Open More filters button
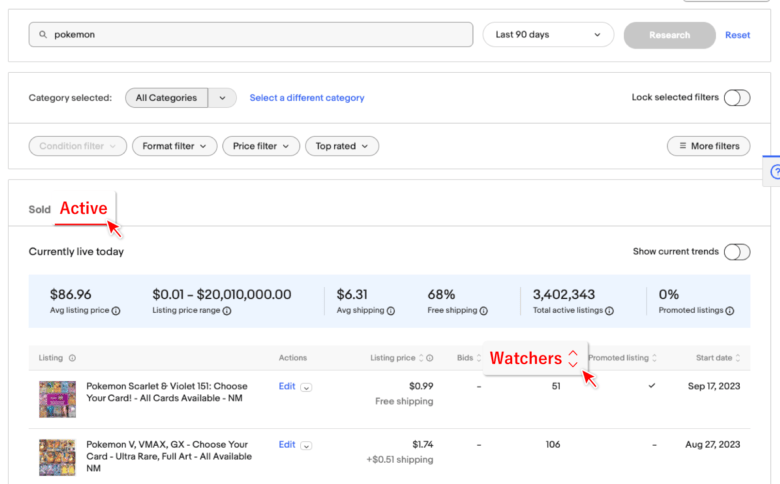The height and width of the screenshot is (484, 780). tap(708, 146)
